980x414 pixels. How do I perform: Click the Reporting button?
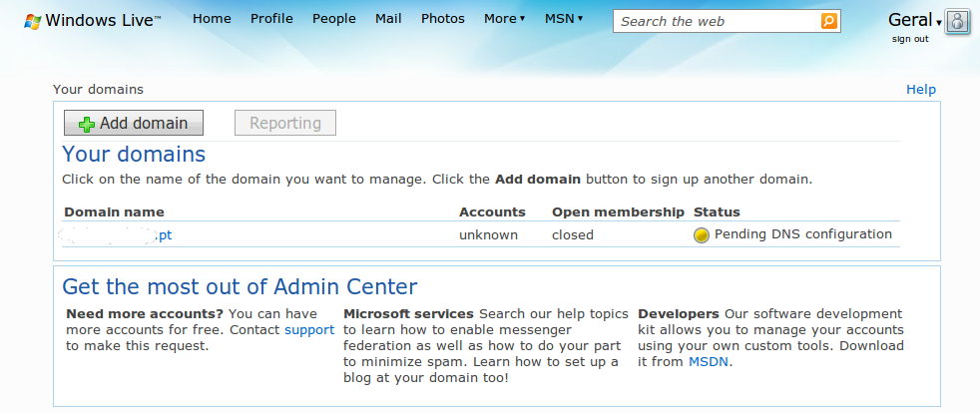[285, 123]
